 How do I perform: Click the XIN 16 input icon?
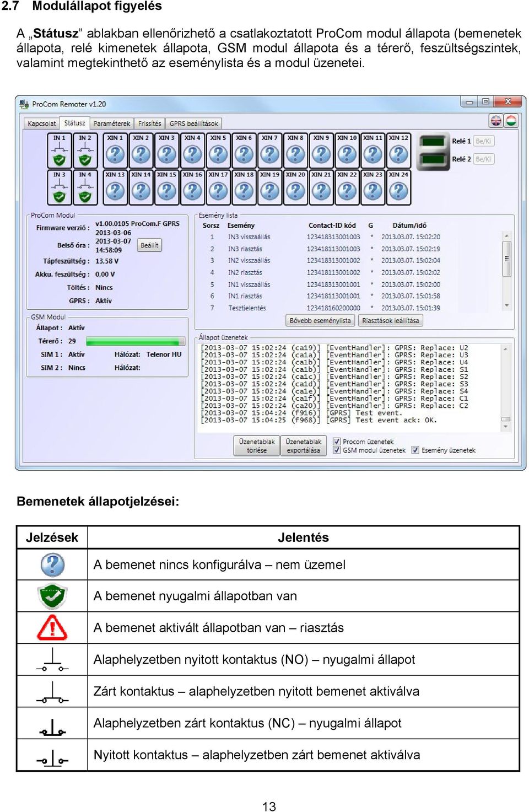(x=192, y=187)
